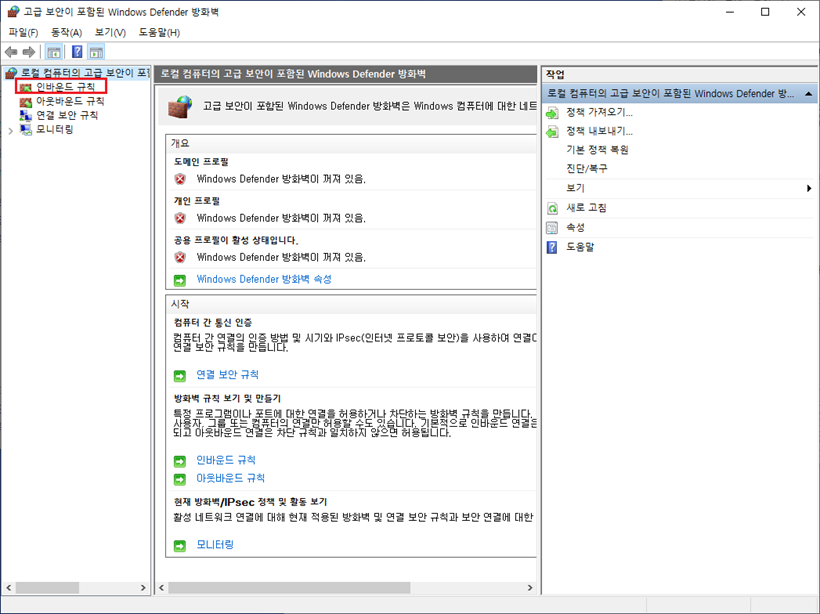Click the red shield under 도메인 프로필
This screenshot has width=820, height=614.
pyautogui.click(x=180, y=179)
